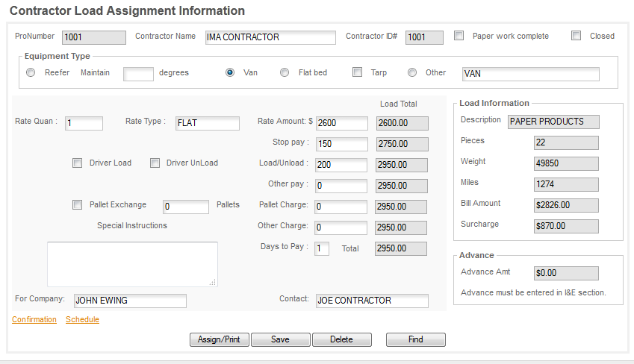Click the Other equipment text field showing VAN

[x=531, y=75]
